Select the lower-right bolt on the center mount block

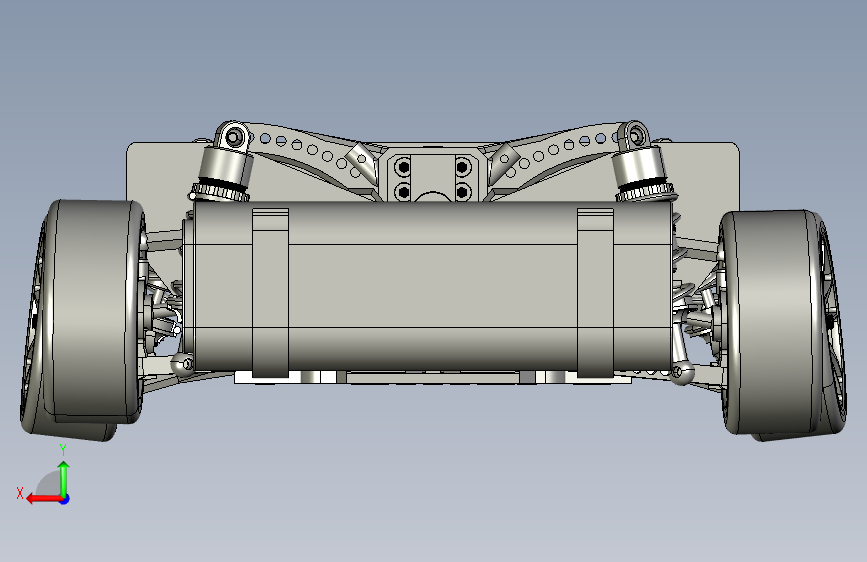click(462, 192)
